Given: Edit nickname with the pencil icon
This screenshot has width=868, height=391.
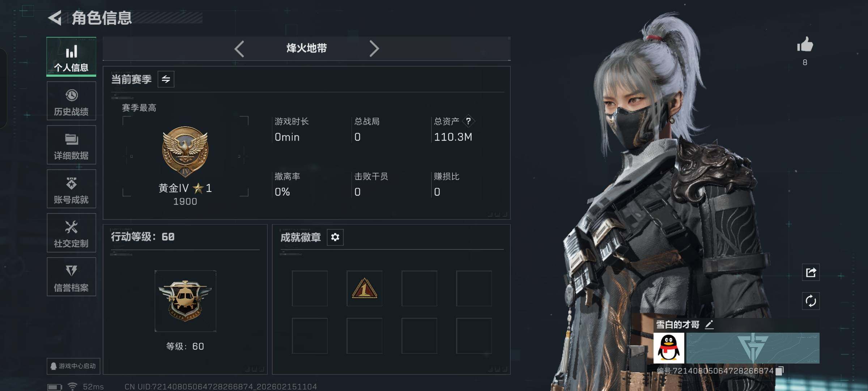Looking at the screenshot, I should [709, 325].
